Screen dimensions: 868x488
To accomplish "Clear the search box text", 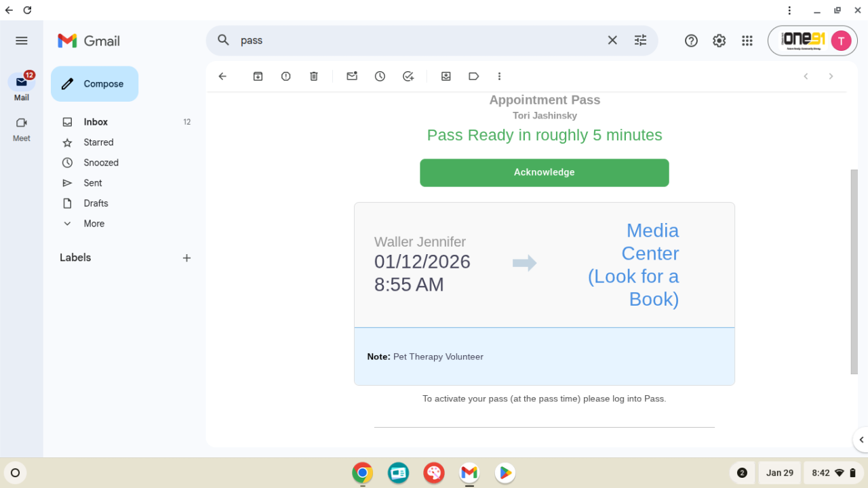I will pyautogui.click(x=612, y=41).
